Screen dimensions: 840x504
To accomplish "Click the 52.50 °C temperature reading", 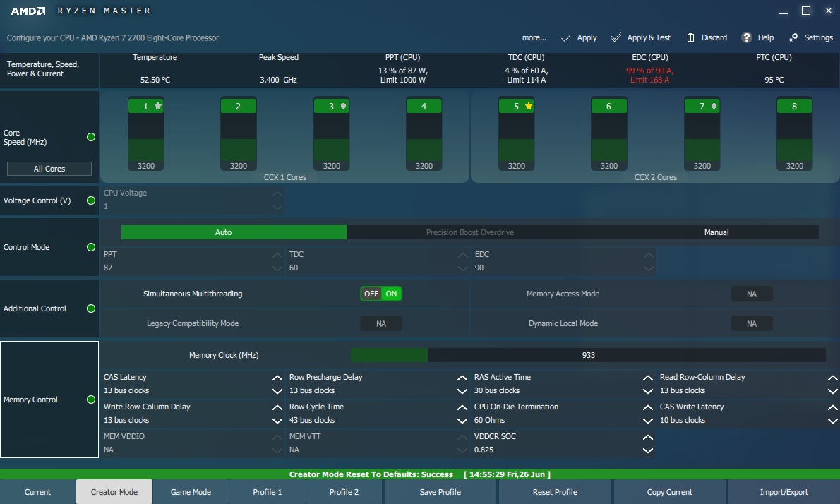I will [155, 80].
